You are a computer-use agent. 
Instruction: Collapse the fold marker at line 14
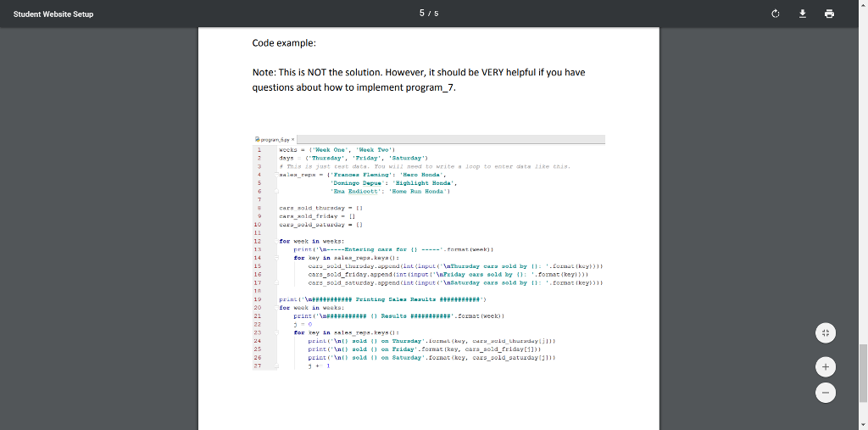(x=277, y=258)
